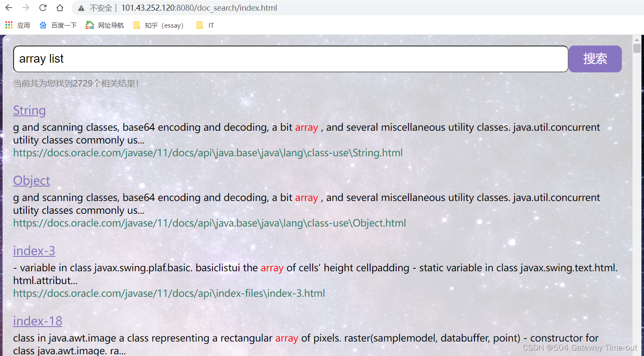Click the insecure site warning icon

pyautogui.click(x=81, y=8)
